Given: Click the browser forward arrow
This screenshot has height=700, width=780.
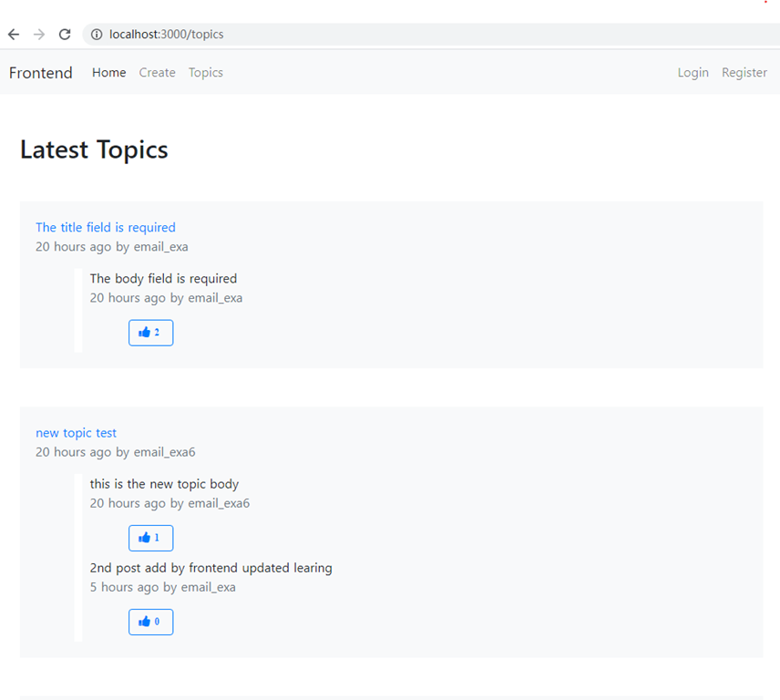Looking at the screenshot, I should (x=39, y=35).
